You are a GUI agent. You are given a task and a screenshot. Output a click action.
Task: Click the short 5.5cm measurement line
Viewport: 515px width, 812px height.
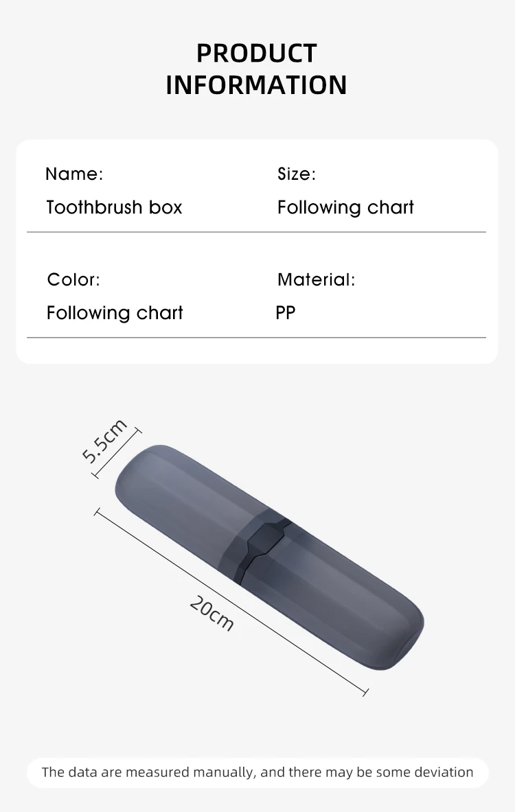point(117,453)
